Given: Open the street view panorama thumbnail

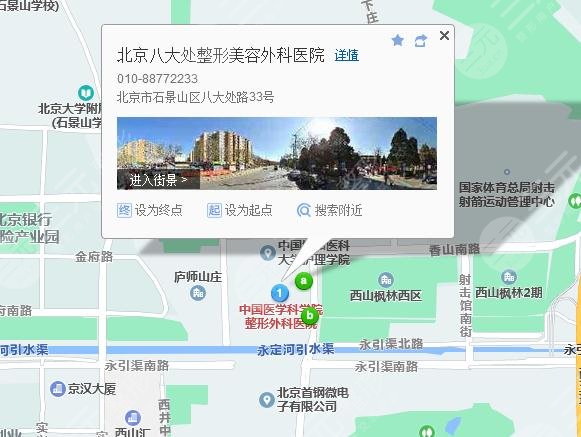Looking at the screenshot, I should tap(277, 153).
